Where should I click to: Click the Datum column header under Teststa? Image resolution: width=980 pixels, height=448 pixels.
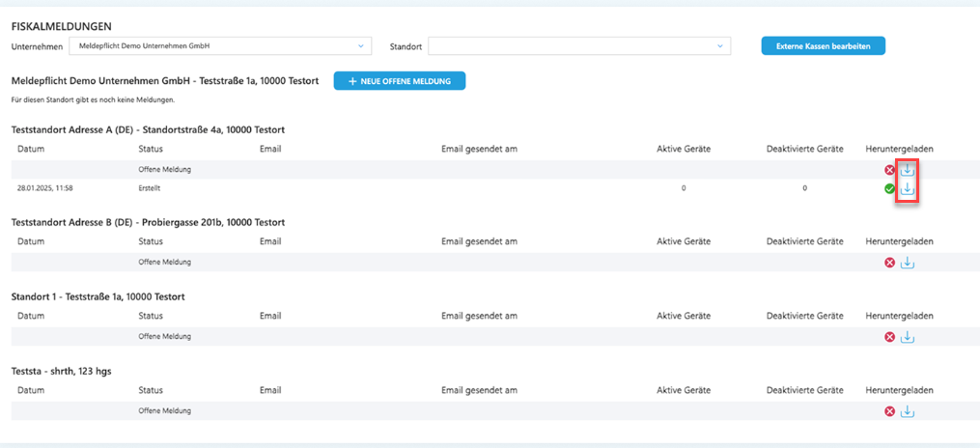[x=31, y=390]
